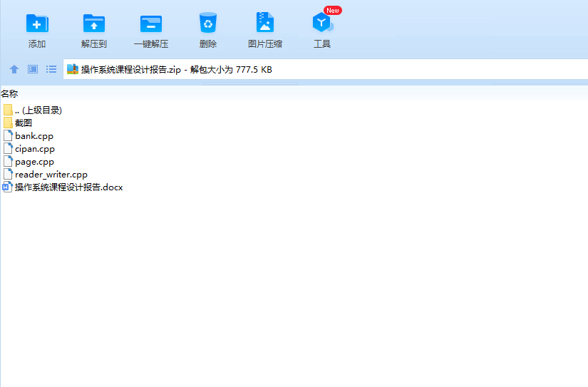
Task: Go up one directory with the arrow icon
Action: click(14, 69)
